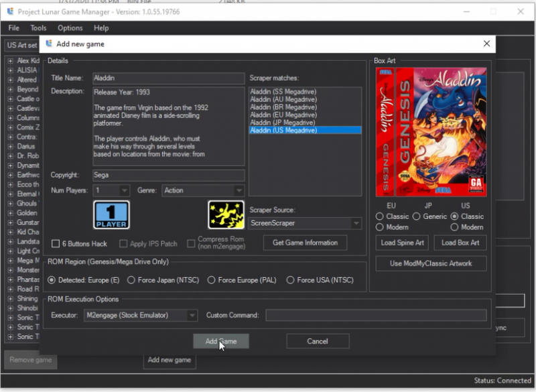Select Aladdin (US Megadrive) scraper match

(305, 130)
